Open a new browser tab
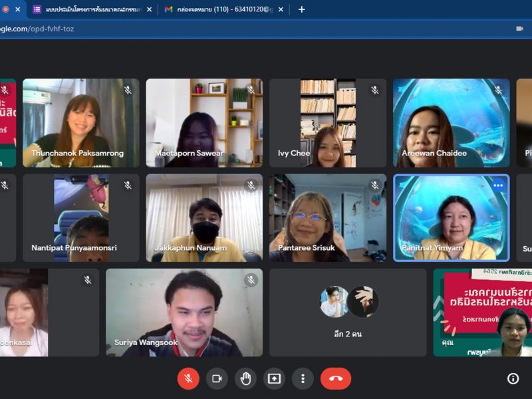The height and width of the screenshot is (399, 532). pyautogui.click(x=301, y=9)
